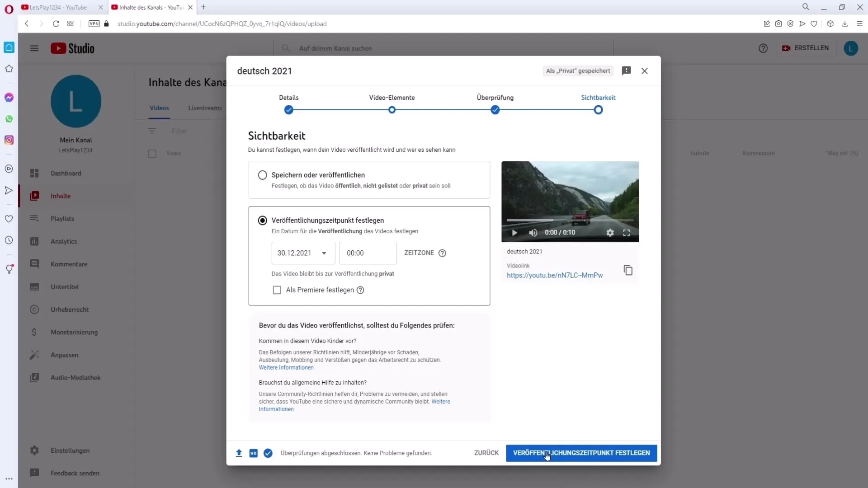
Task: Click the Opera downloads icon in toolbar
Action: tap(844, 23)
